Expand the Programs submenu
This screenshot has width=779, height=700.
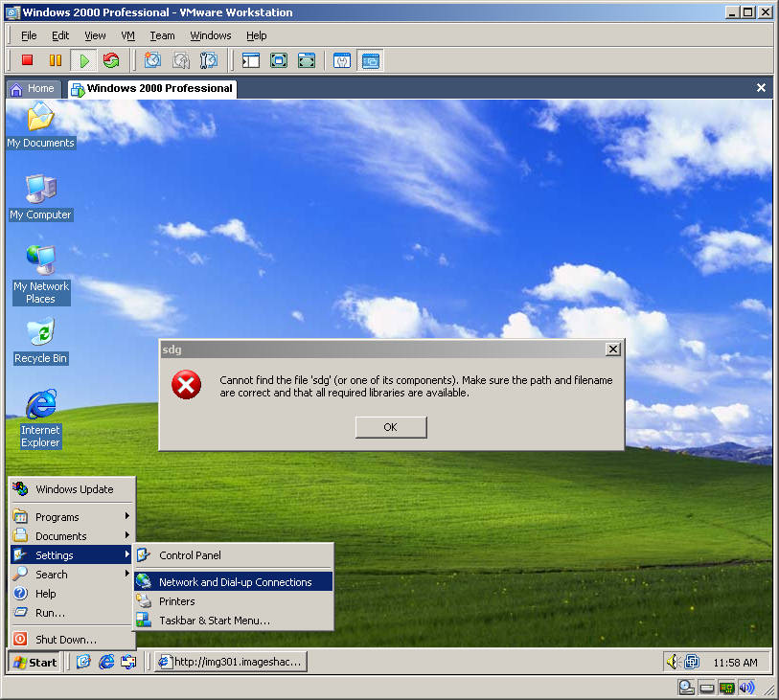73,517
